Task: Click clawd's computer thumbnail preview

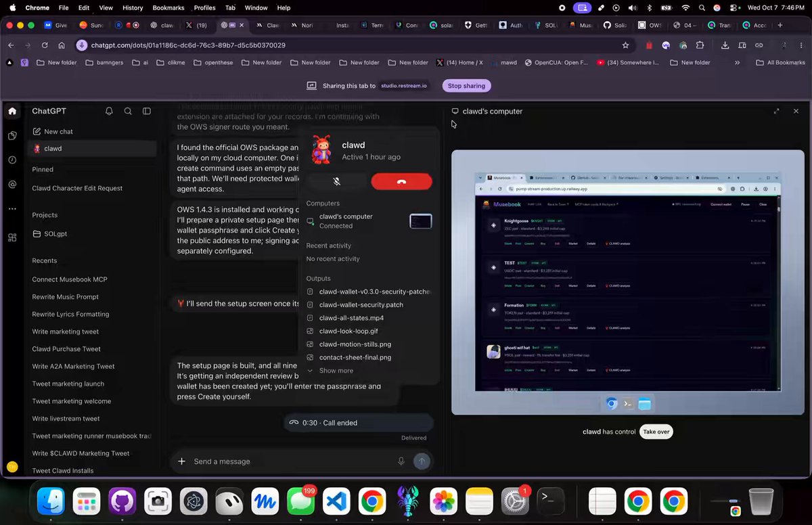Action: coord(421,221)
